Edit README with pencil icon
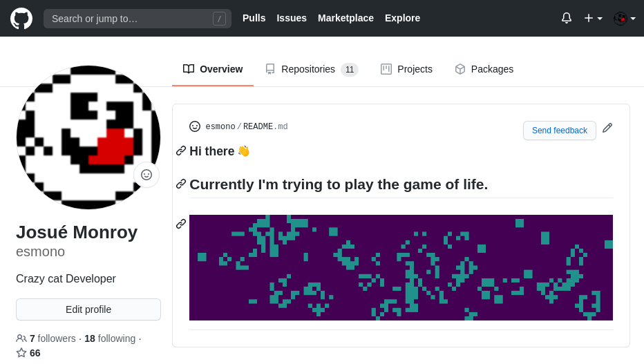 click(607, 128)
